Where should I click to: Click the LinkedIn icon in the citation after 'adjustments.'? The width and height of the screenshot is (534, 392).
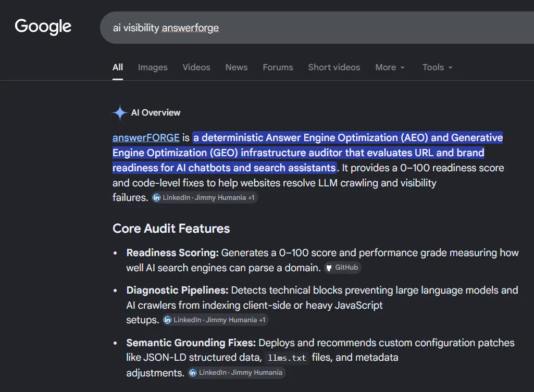pyautogui.click(x=193, y=373)
